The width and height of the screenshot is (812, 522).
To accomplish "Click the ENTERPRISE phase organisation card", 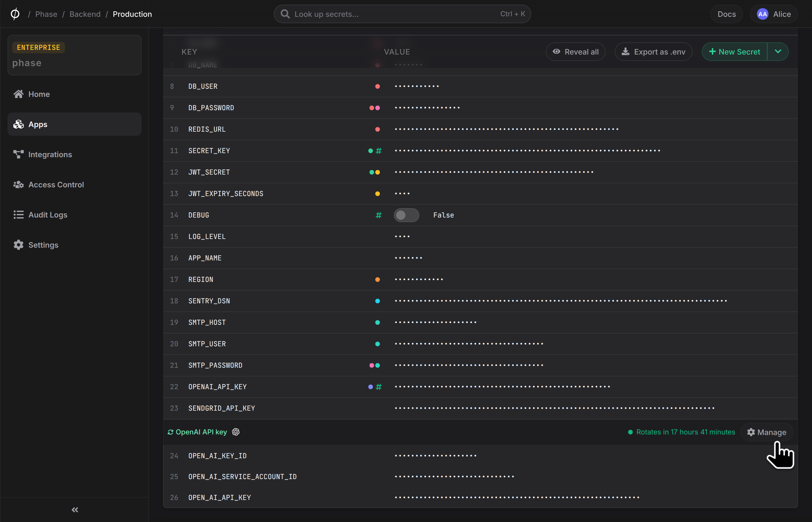I will 74,55.
